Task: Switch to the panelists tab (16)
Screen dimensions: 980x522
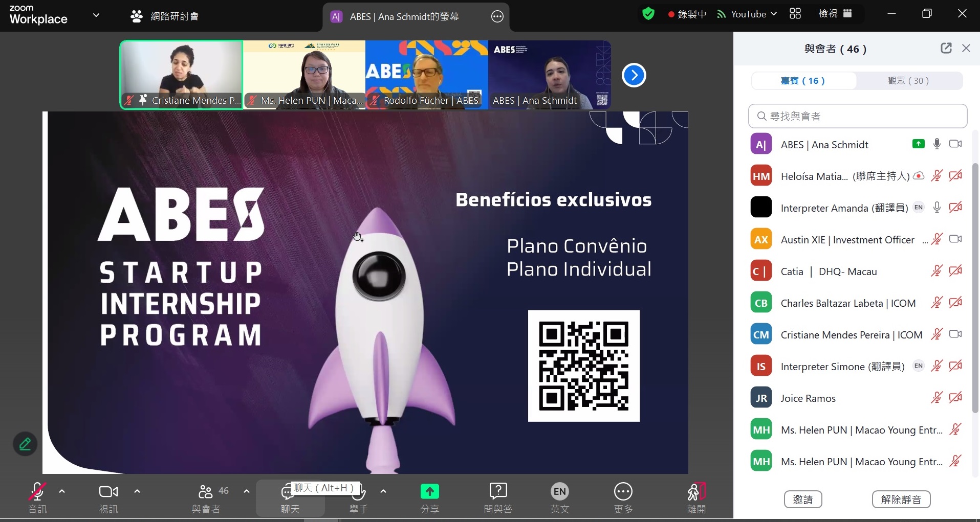Action: 803,81
